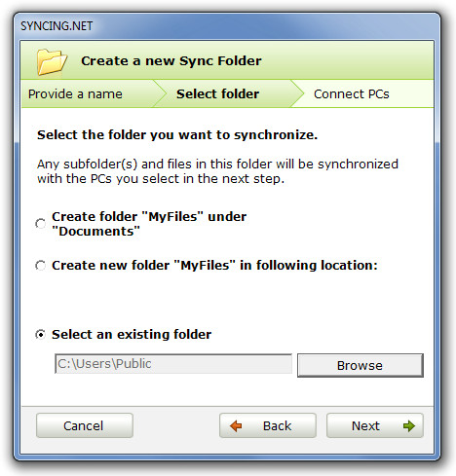Viewport: 456px width, 476px height.
Task: Click label 'Create new folder "MyFiles" in following location'
Action: (214, 266)
